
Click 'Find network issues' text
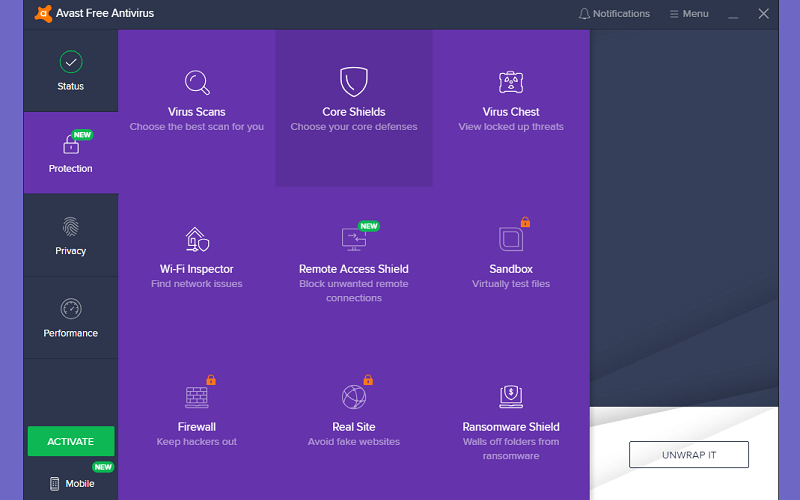197,284
